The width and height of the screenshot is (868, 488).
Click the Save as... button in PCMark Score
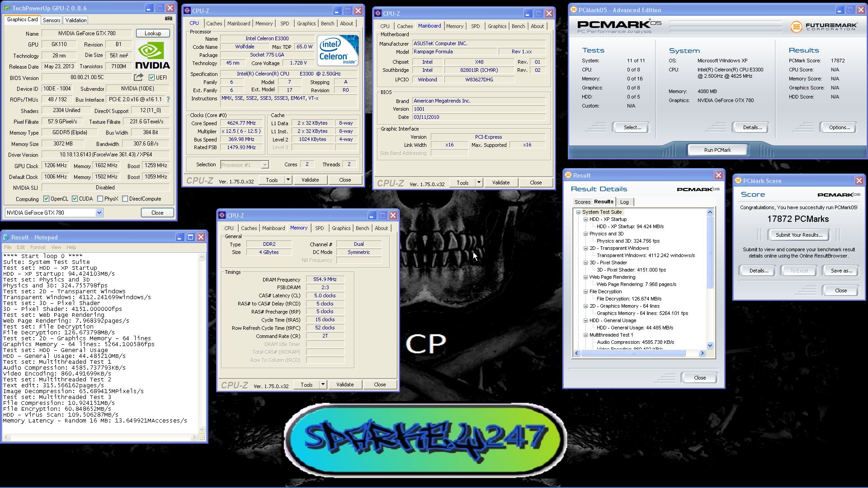coord(841,271)
